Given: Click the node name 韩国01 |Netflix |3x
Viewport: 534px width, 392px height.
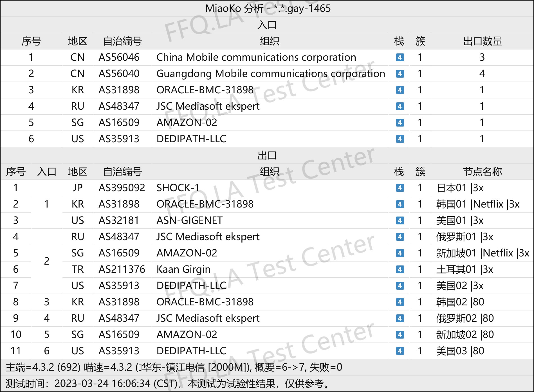Looking at the screenshot, I should coord(478,204).
